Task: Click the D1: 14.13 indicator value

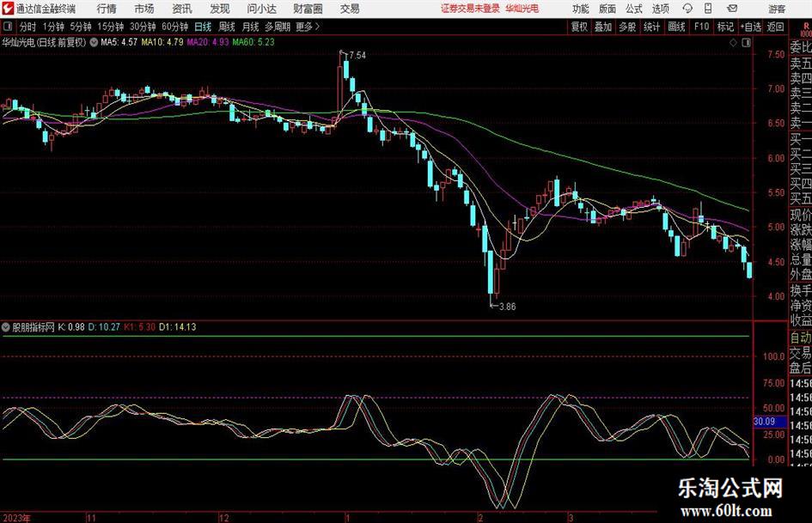Action: 178,326
